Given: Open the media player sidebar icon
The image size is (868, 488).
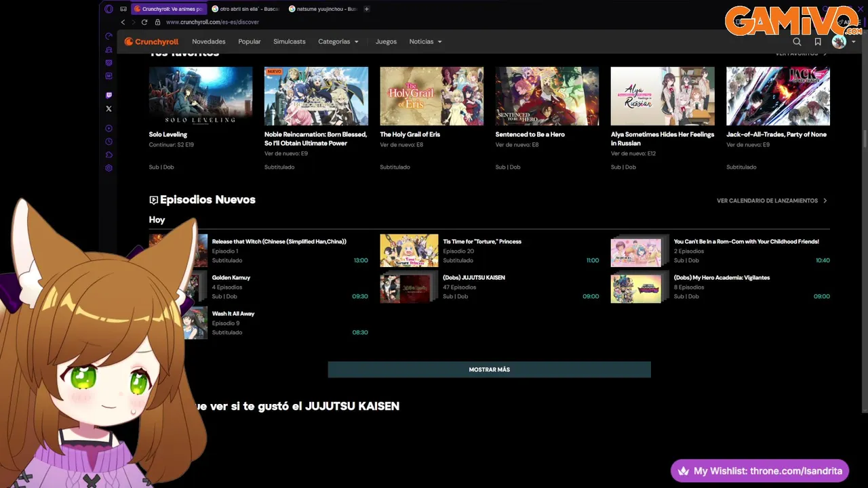Looking at the screenshot, I should tap(108, 128).
